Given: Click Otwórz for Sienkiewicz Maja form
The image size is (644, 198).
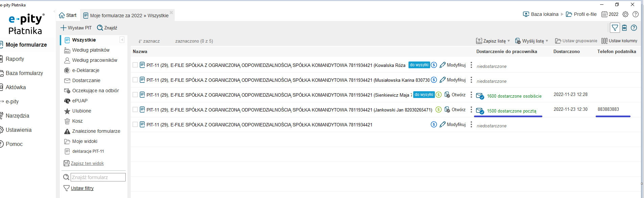Looking at the screenshot, I should [x=455, y=95].
